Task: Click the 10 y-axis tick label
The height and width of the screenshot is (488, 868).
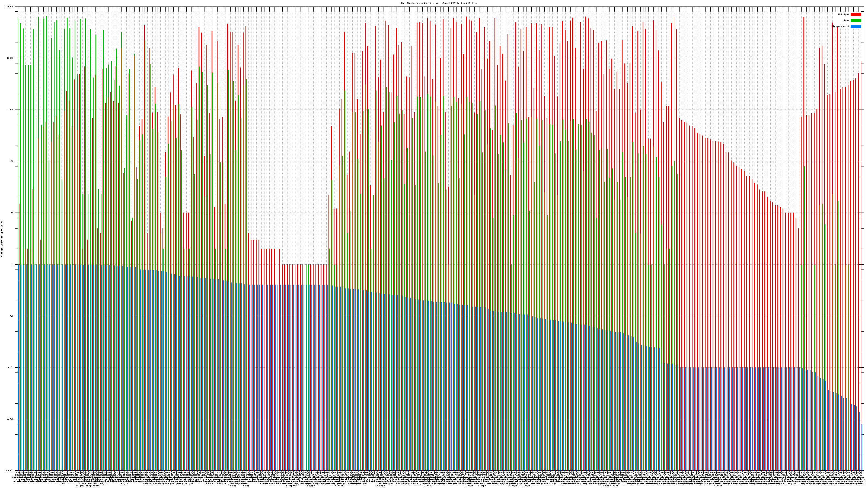Action: click(12, 213)
